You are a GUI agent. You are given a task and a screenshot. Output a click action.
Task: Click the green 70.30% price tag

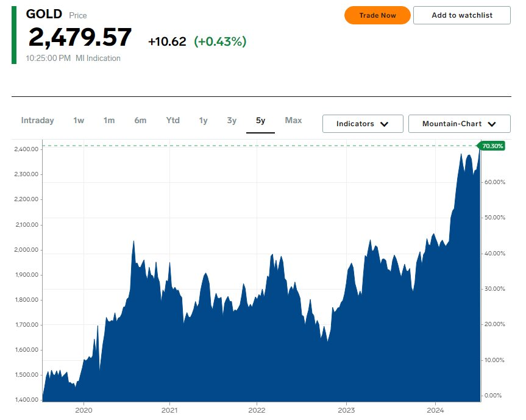pos(491,146)
